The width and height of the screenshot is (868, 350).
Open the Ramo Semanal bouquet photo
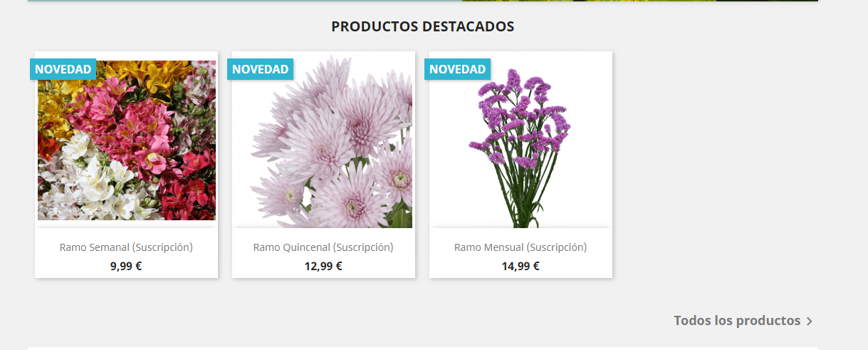click(x=127, y=140)
